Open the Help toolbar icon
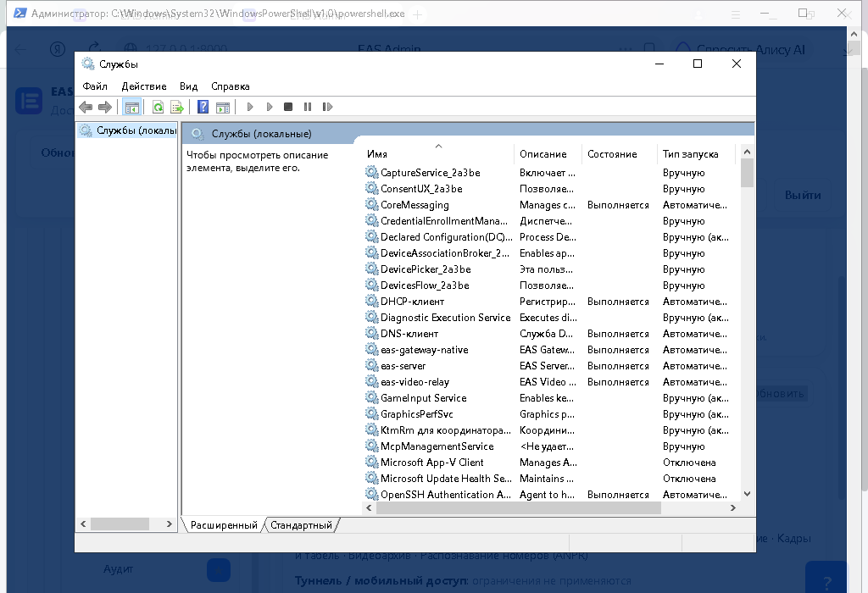The image size is (868, 593). [x=203, y=107]
